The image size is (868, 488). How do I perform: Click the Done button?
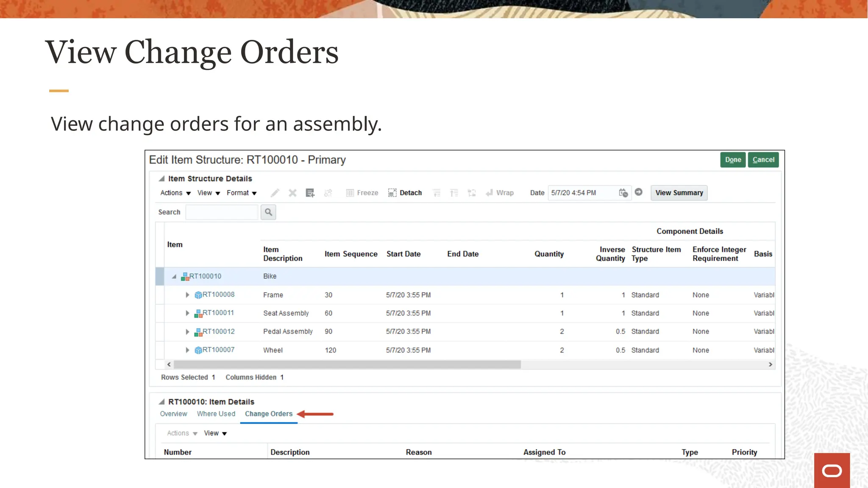point(733,160)
